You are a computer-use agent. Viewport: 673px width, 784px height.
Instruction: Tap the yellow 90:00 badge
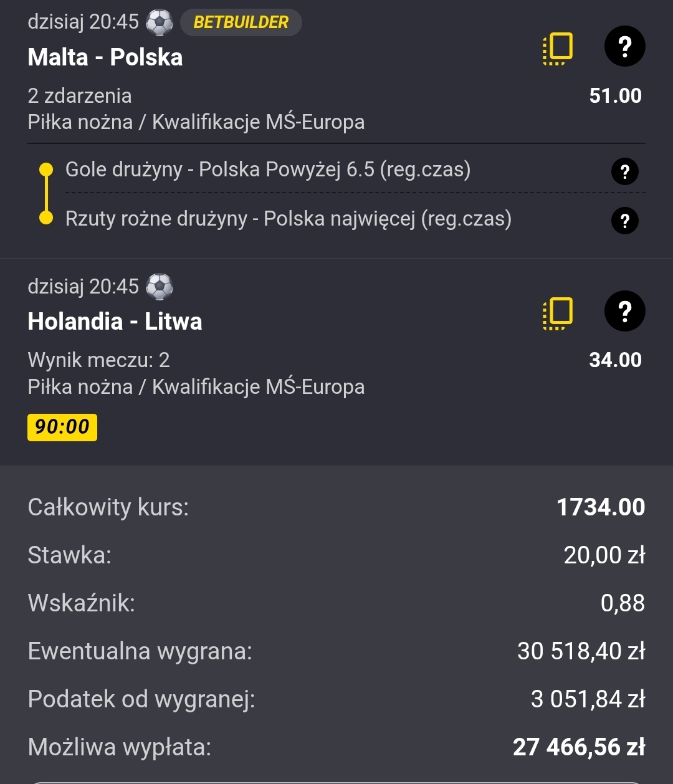point(62,428)
